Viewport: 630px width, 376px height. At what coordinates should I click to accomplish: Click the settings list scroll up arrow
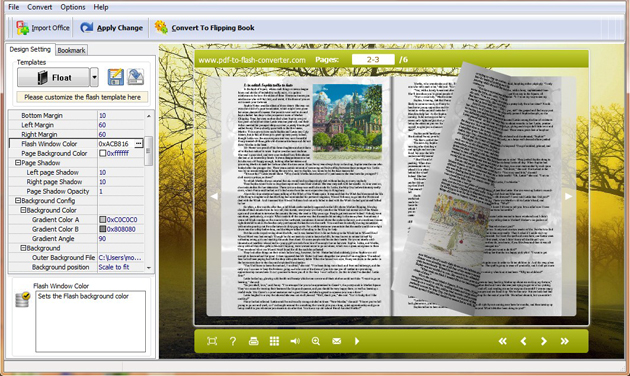pos(149,116)
